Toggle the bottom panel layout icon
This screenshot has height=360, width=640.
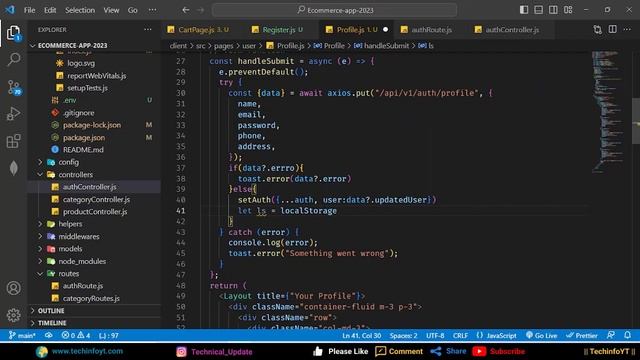coord(539,10)
